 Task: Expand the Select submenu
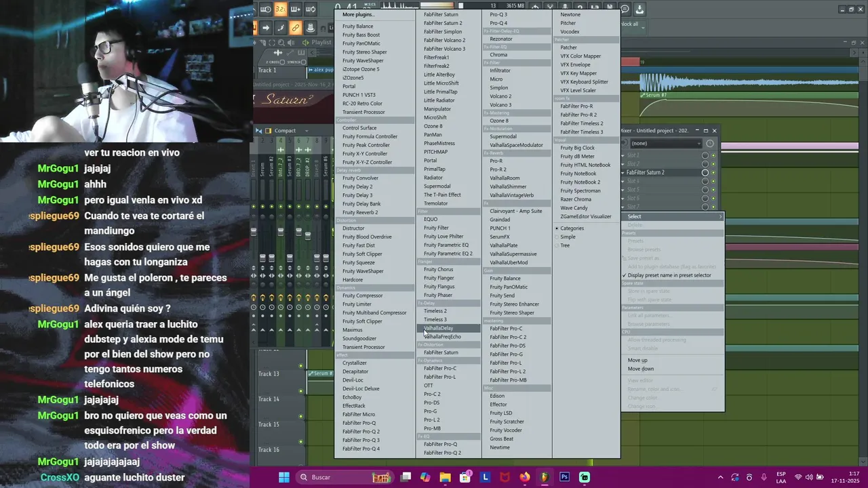point(672,216)
